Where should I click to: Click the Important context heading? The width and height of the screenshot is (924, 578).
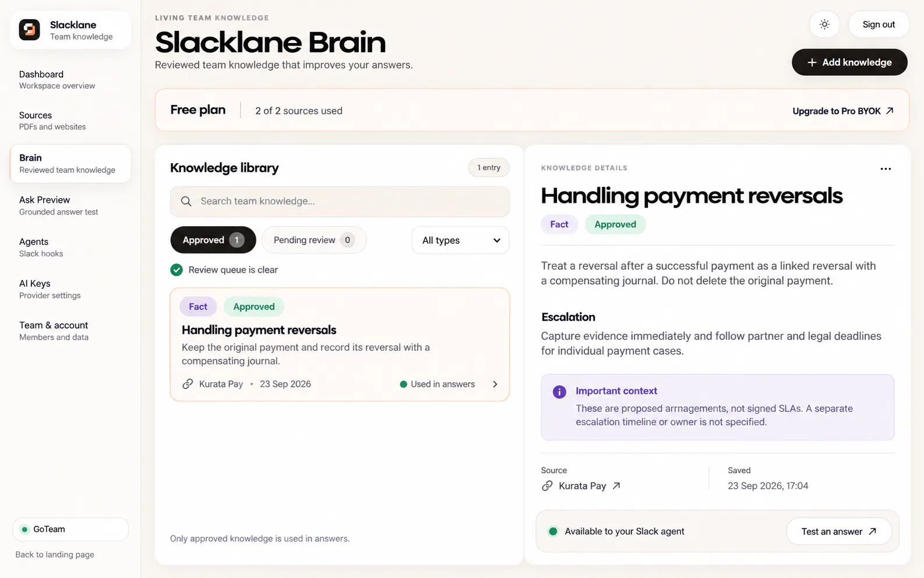pos(616,391)
